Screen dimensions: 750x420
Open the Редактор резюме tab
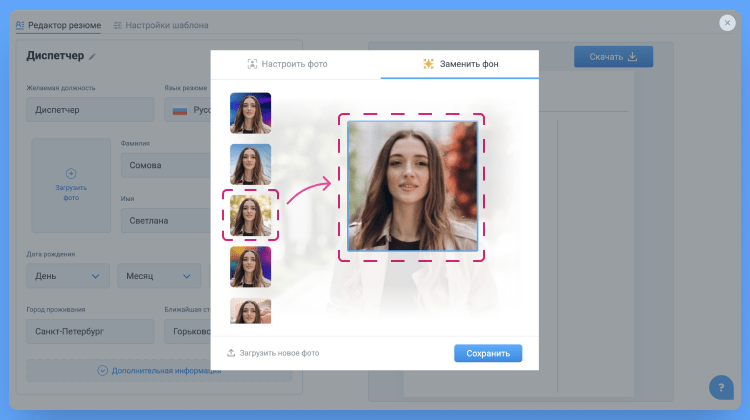[60, 24]
